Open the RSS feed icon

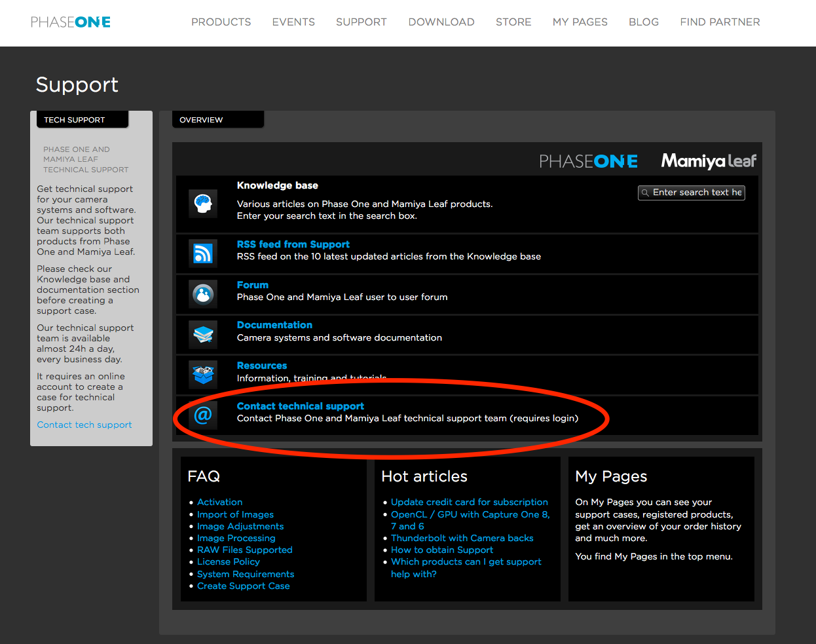[x=203, y=253]
